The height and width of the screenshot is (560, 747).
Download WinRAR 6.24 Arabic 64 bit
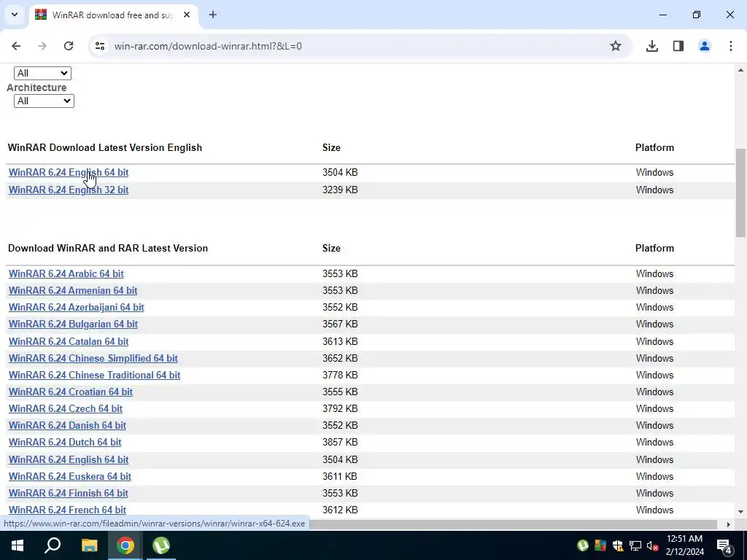click(66, 274)
